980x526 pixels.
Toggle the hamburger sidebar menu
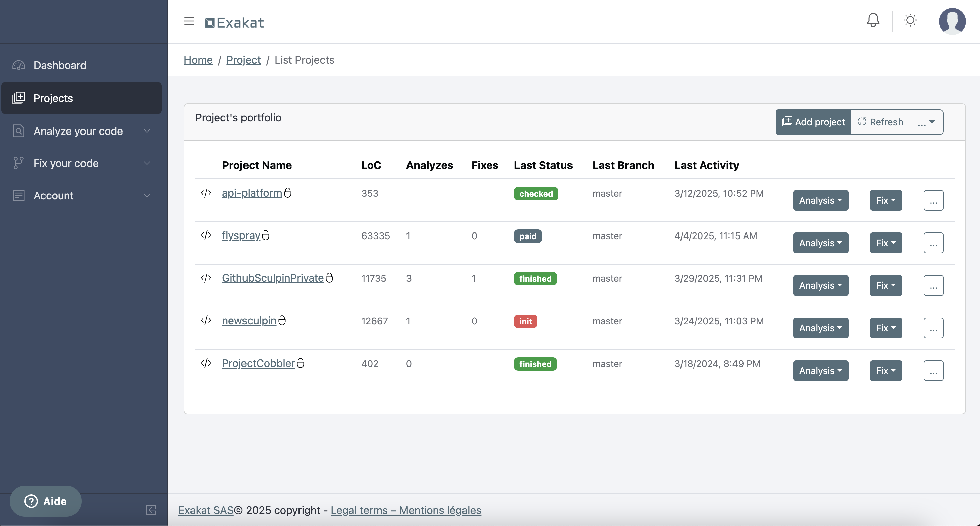coord(189,21)
